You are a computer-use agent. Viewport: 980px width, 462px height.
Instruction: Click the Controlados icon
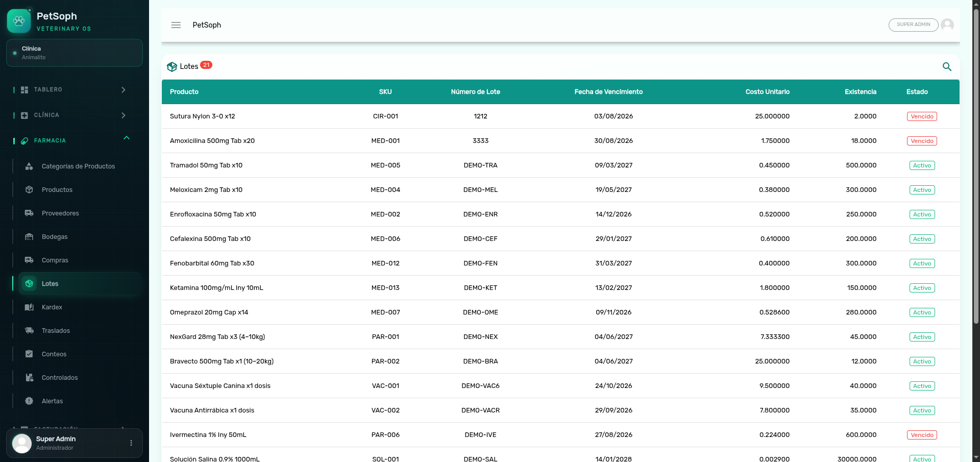coord(29,377)
